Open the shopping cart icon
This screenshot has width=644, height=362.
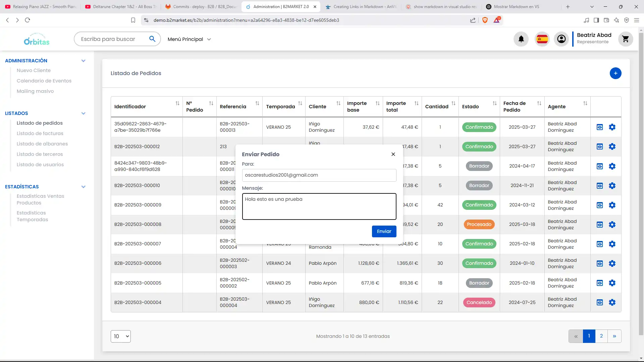625,39
